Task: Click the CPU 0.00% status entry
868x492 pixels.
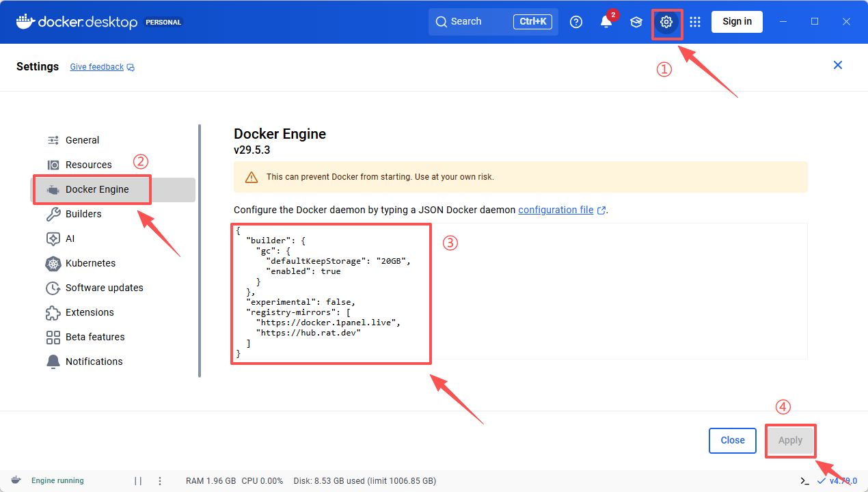Action: 262,481
